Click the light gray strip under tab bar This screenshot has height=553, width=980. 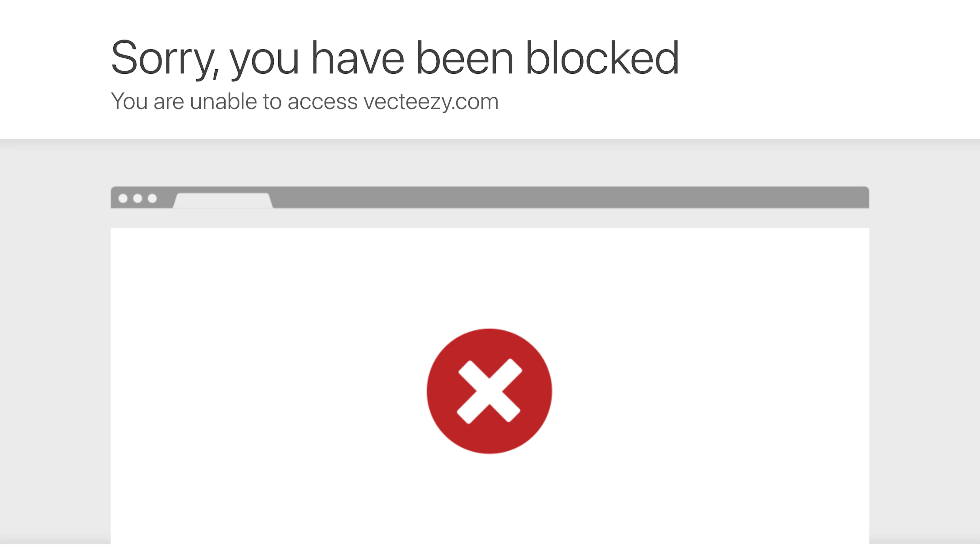(490, 218)
